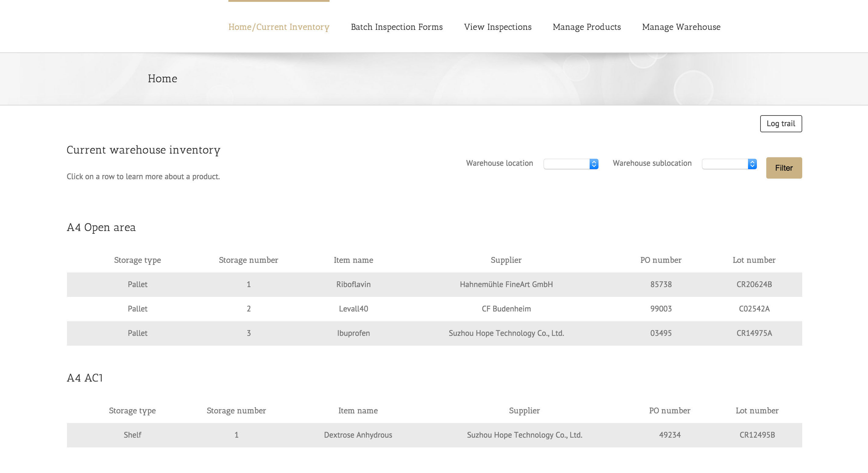Viewport: 868px width, 473px height.
Task: Click the Current warehouse inventory heading
Action: pos(143,150)
